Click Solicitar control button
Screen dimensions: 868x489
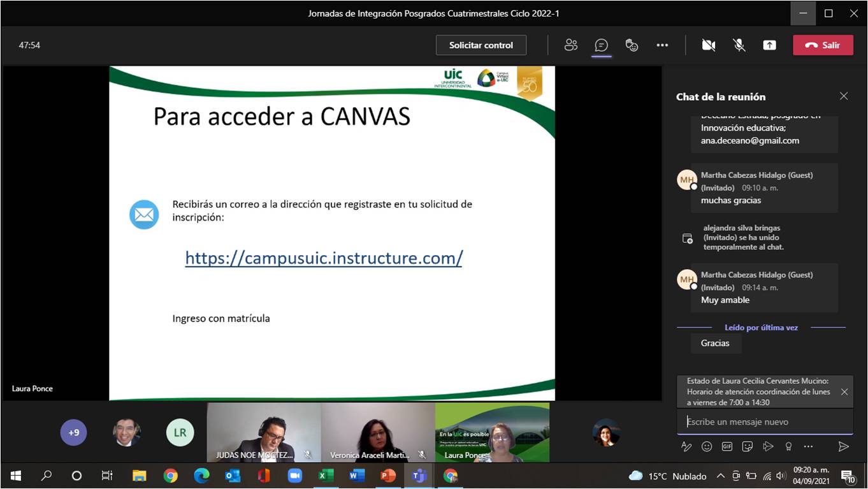481,45
